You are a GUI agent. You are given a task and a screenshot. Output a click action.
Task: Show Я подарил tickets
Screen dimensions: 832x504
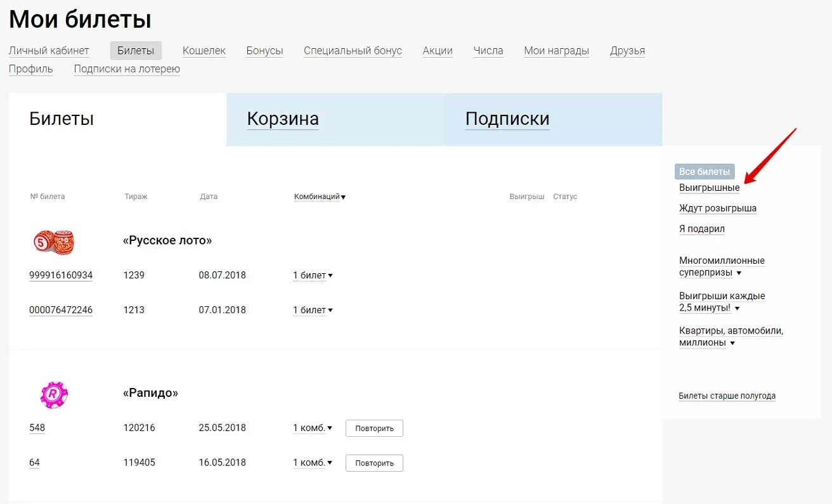tap(702, 229)
